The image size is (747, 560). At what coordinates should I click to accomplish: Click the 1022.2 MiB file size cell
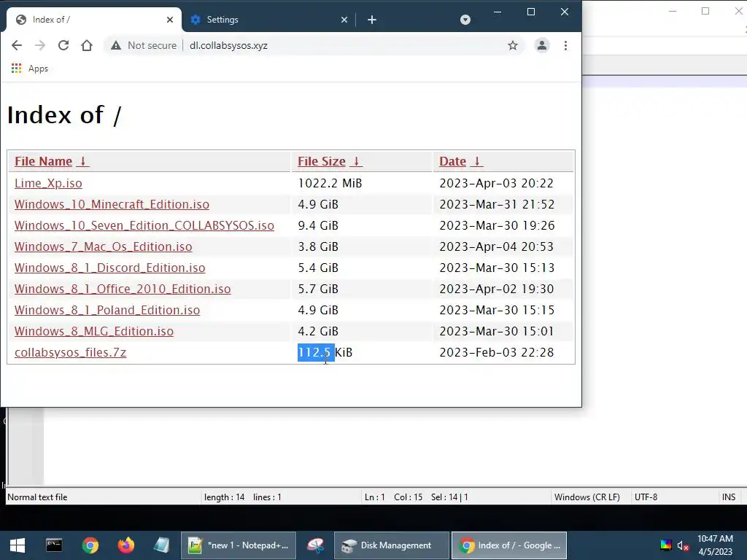pos(330,183)
